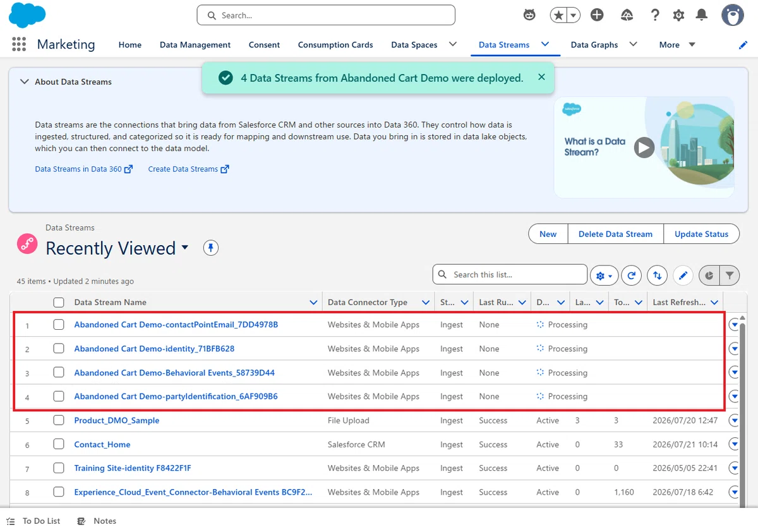Image resolution: width=758 pixels, height=532 pixels.
Task: Switch to the Data Management tab
Action: click(195, 45)
